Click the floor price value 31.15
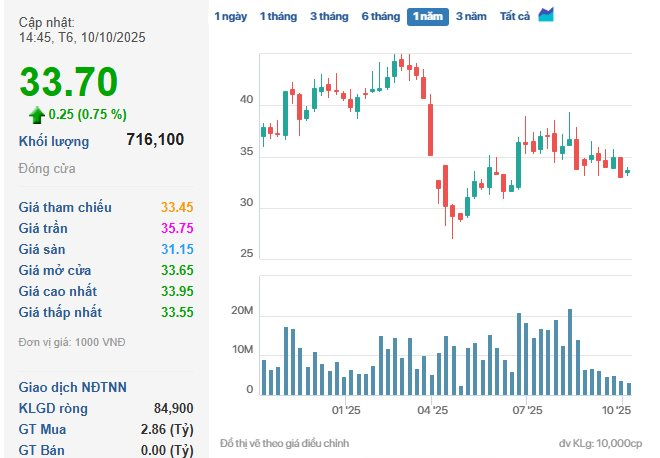 177,249
